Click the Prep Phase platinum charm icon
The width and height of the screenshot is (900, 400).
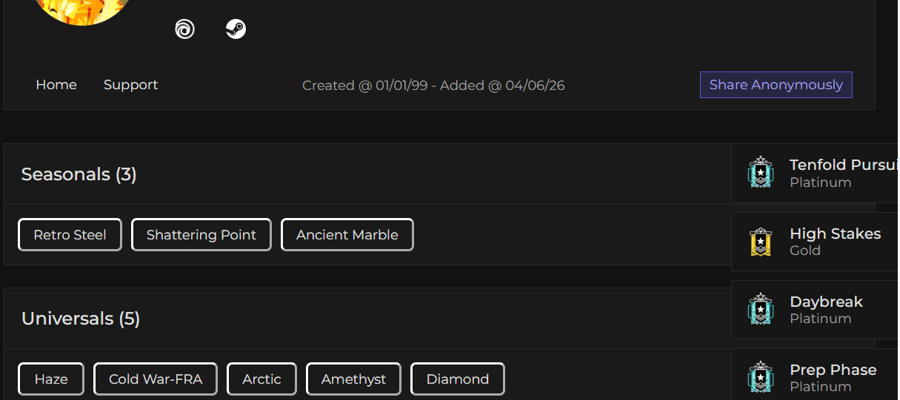point(761,377)
